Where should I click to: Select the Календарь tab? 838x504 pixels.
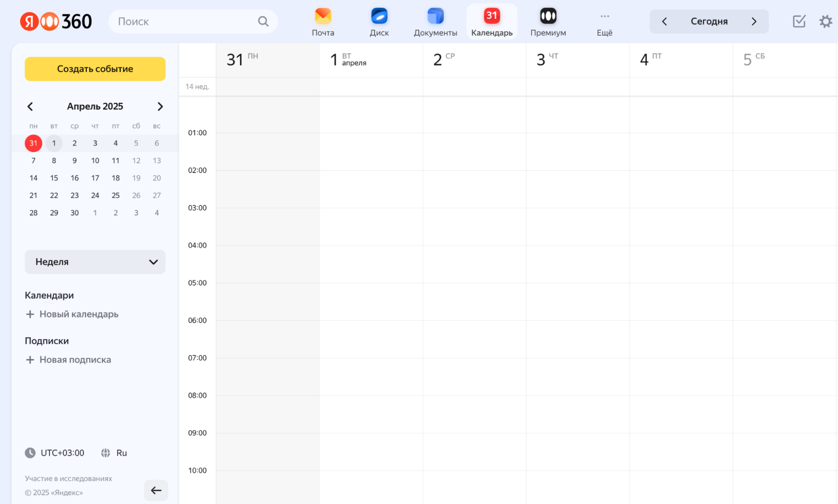coord(491,22)
